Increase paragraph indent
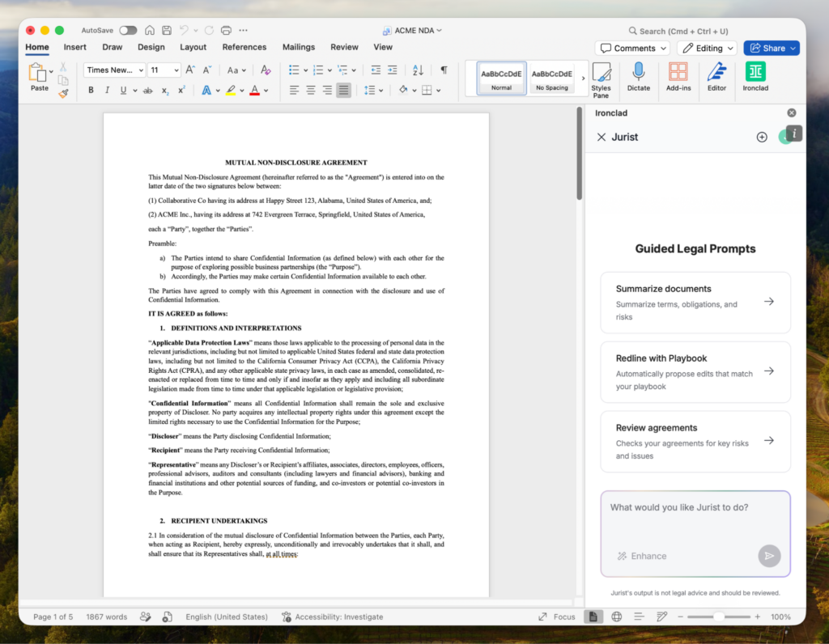 click(x=393, y=70)
